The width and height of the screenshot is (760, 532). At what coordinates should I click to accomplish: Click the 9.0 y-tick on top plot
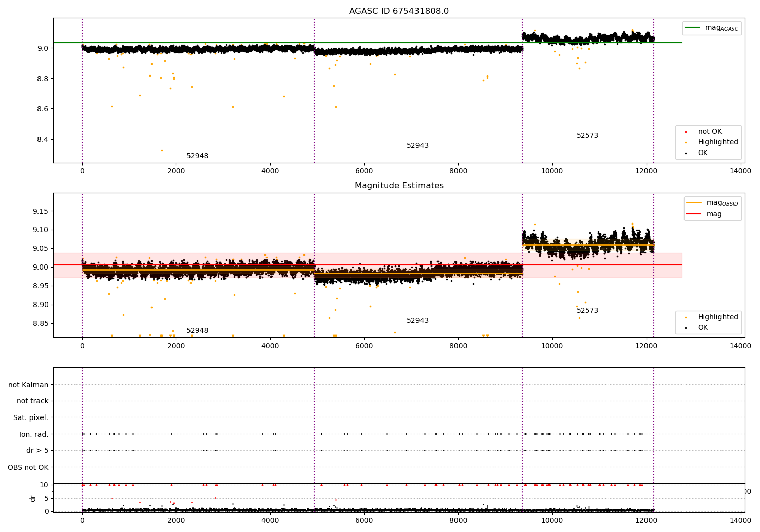(x=43, y=48)
